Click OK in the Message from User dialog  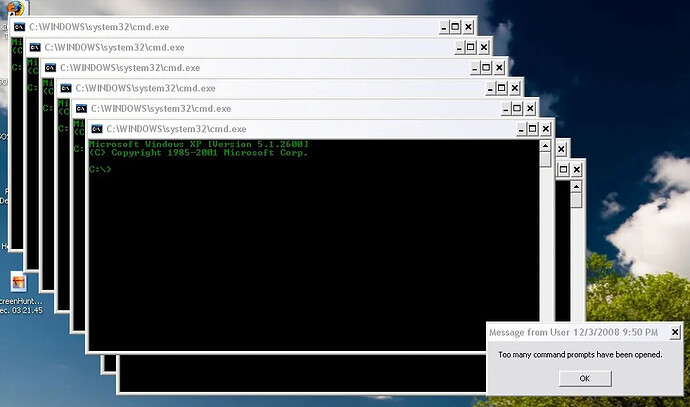[x=585, y=378]
